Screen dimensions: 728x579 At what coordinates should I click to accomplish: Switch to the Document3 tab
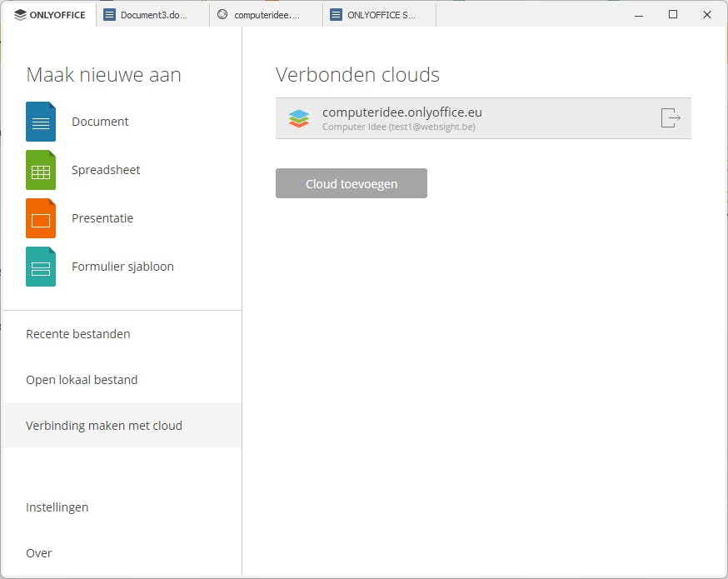152,15
